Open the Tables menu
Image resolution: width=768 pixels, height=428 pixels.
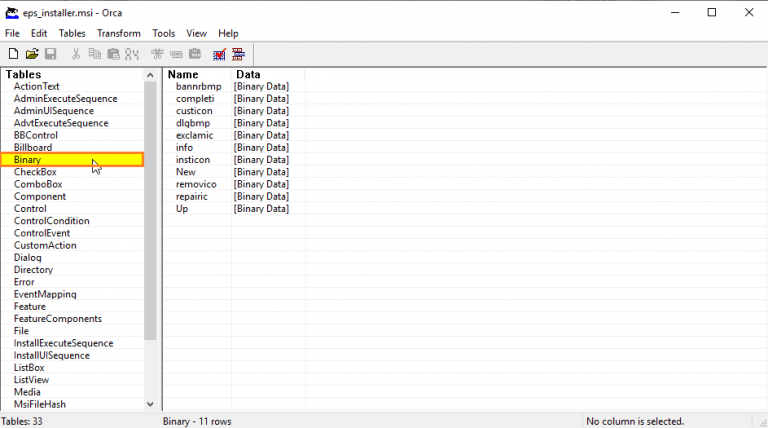72,33
